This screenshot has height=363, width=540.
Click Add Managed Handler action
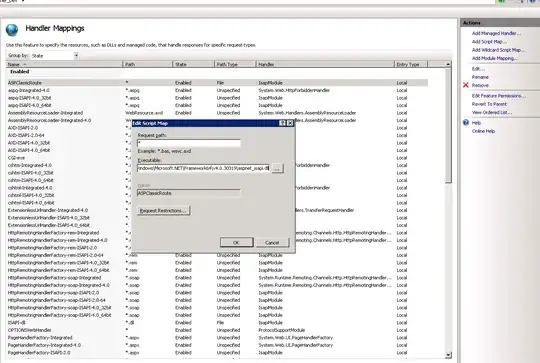tap(496, 33)
